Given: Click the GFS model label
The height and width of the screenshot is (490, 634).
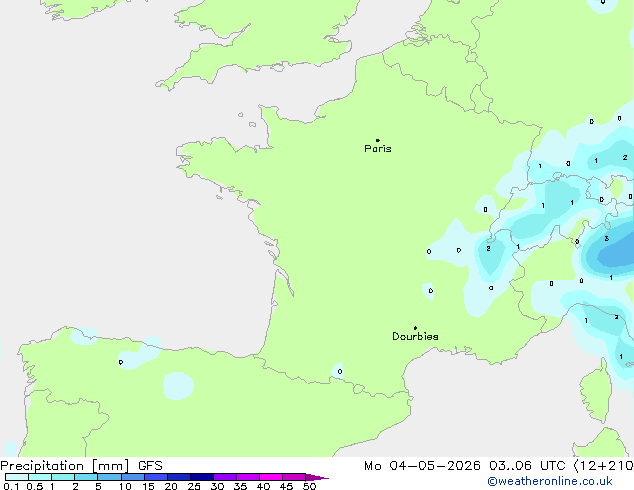Looking at the screenshot, I should [x=150, y=466].
